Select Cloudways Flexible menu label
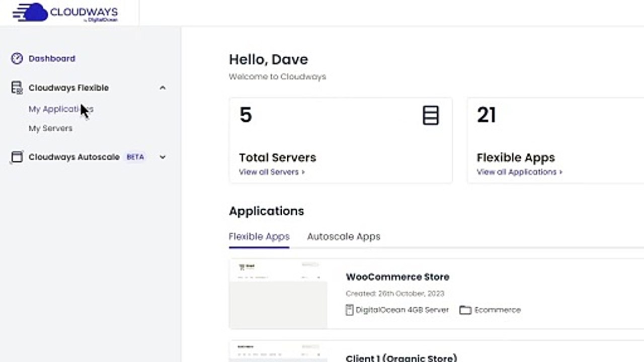The width and height of the screenshot is (644, 362). pos(68,88)
